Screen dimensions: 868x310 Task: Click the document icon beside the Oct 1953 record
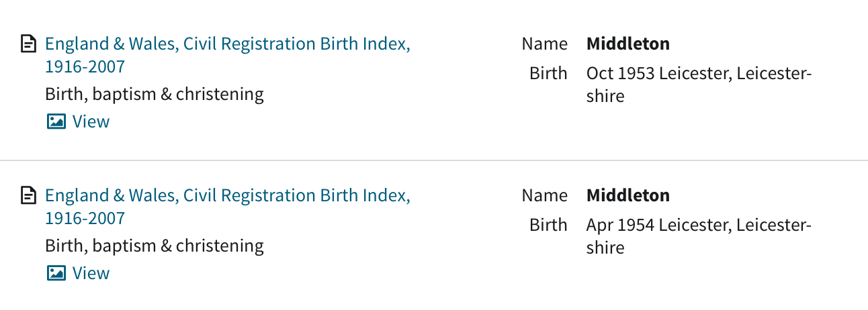(x=28, y=45)
